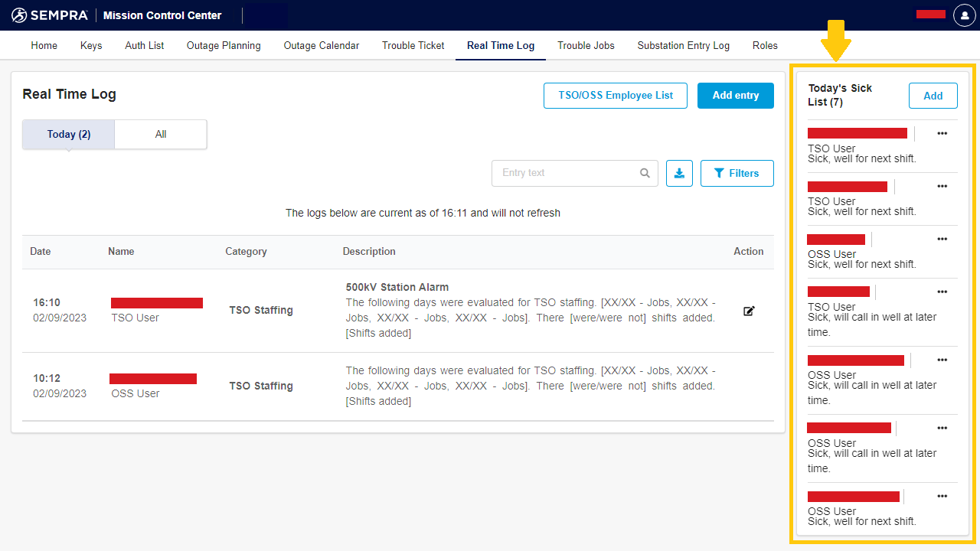Open ellipsis menu for third sick list entry

pyautogui.click(x=942, y=239)
